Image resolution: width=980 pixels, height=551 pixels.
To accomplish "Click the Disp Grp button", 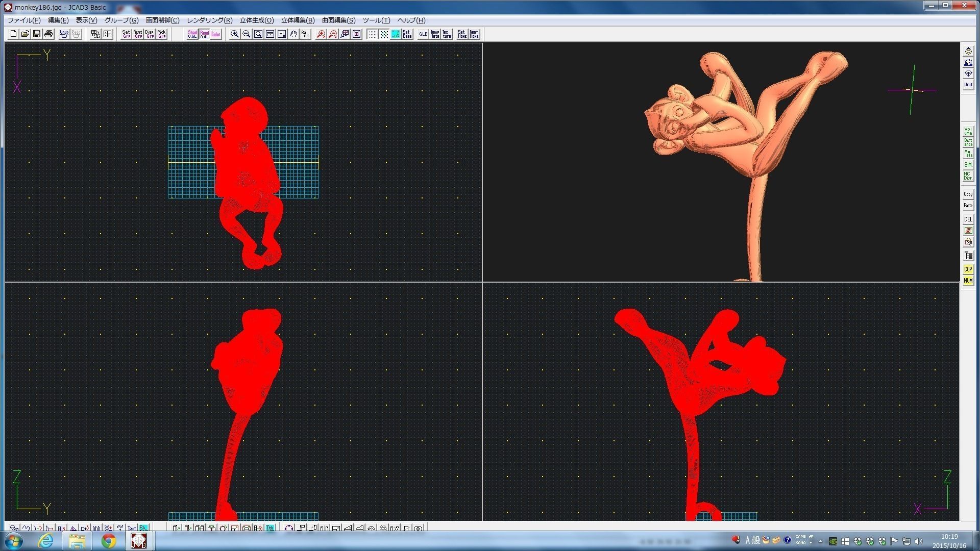I will tap(150, 34).
